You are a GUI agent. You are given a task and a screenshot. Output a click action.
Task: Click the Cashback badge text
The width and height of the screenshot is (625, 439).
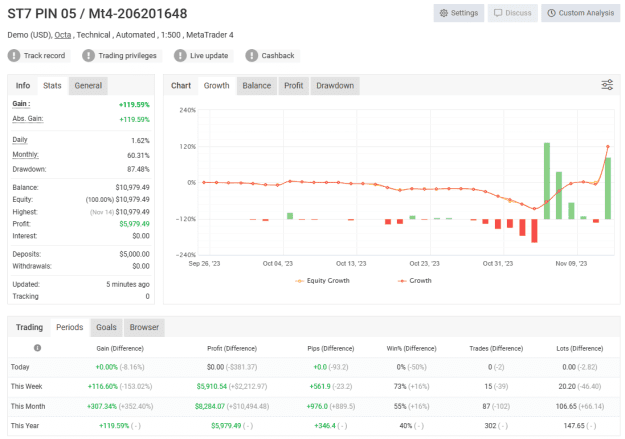pyautogui.click(x=278, y=55)
